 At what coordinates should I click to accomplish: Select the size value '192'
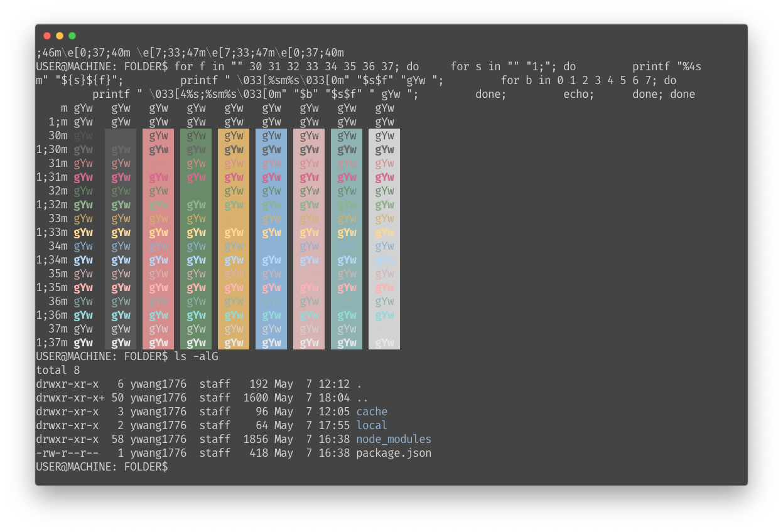click(259, 384)
